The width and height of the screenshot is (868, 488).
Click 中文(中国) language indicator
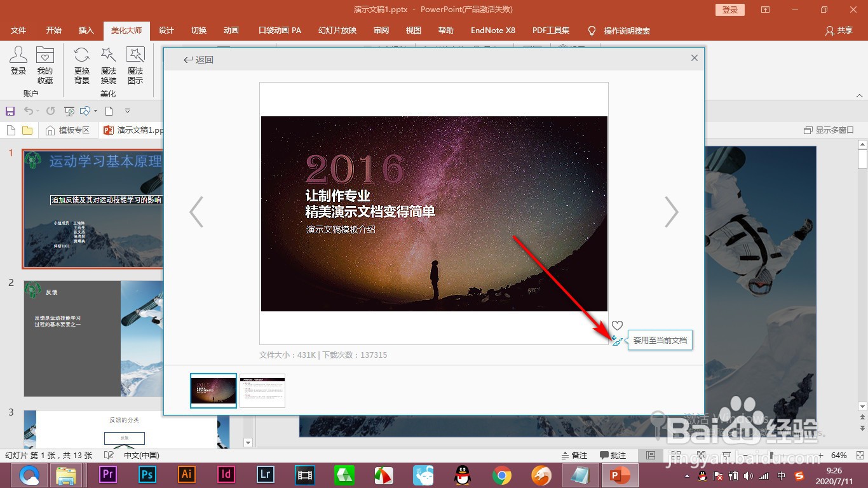click(141, 456)
